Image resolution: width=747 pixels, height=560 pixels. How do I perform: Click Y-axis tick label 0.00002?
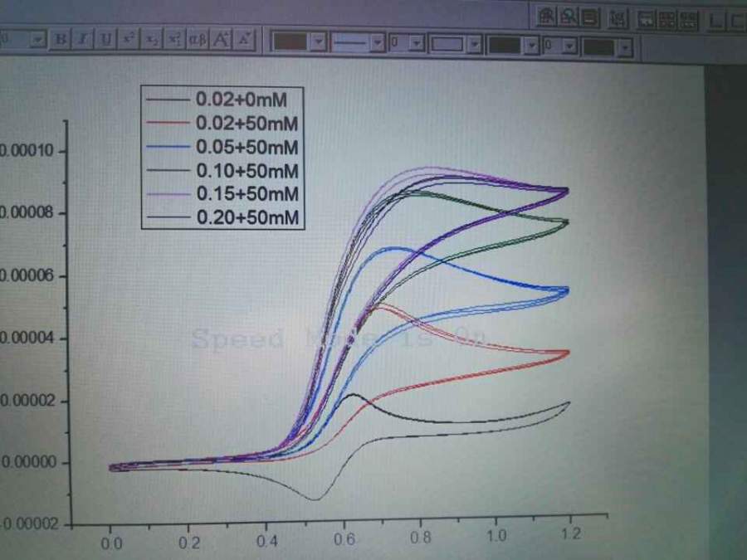pyautogui.click(x=27, y=401)
